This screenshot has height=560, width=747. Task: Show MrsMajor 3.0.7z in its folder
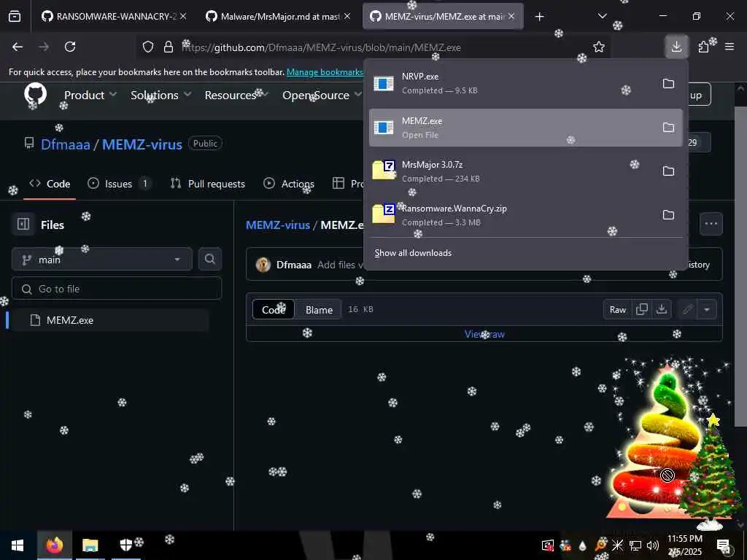click(668, 171)
